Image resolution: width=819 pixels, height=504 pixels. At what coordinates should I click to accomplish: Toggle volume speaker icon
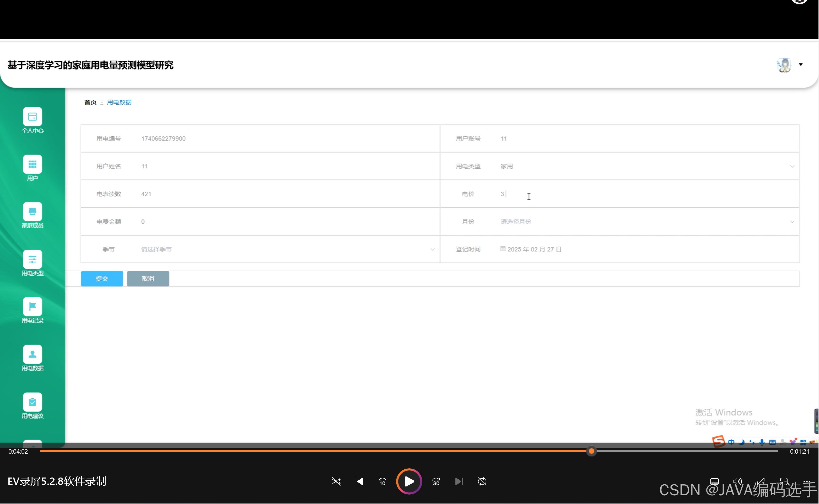click(737, 481)
